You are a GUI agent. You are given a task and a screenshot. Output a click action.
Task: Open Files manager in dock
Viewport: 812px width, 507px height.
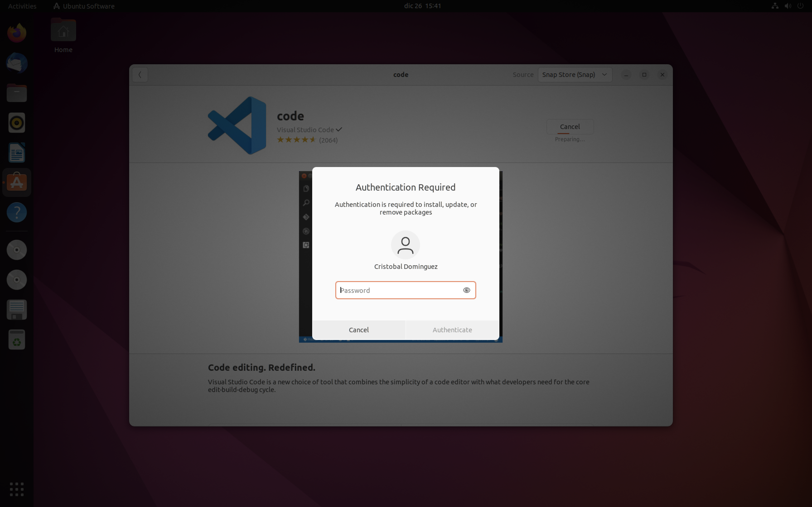coord(17,93)
